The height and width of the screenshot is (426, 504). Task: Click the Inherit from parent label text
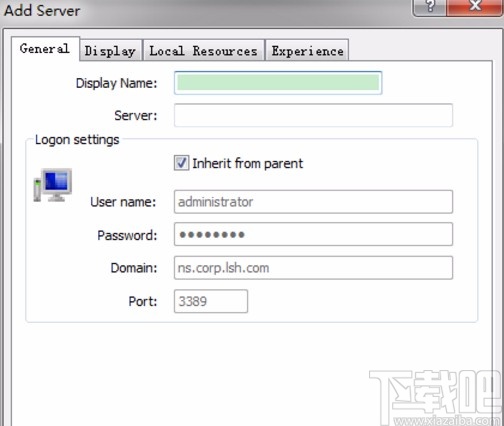point(248,163)
